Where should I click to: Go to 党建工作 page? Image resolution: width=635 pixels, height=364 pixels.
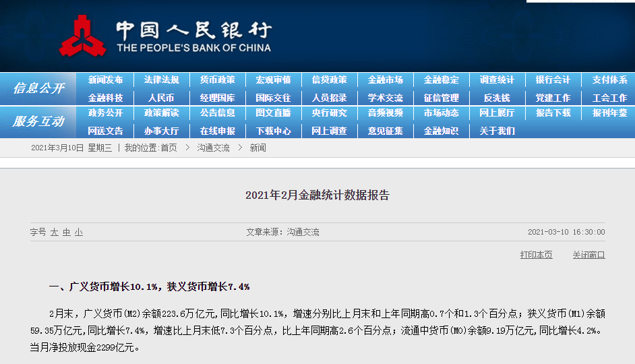[553, 98]
